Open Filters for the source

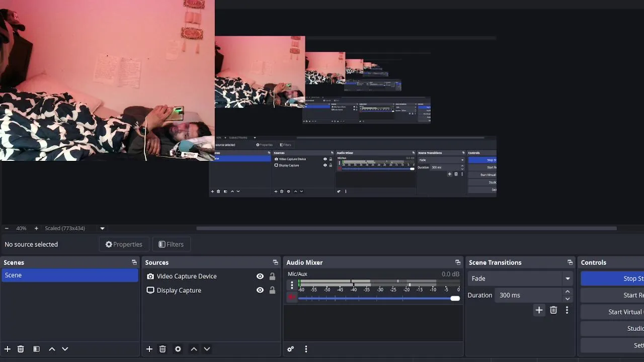(x=171, y=244)
